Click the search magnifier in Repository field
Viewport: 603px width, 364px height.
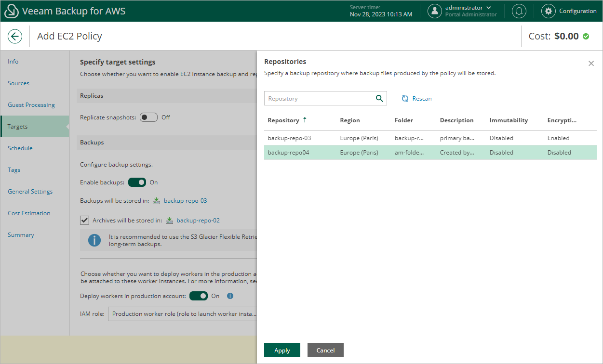[x=379, y=98]
